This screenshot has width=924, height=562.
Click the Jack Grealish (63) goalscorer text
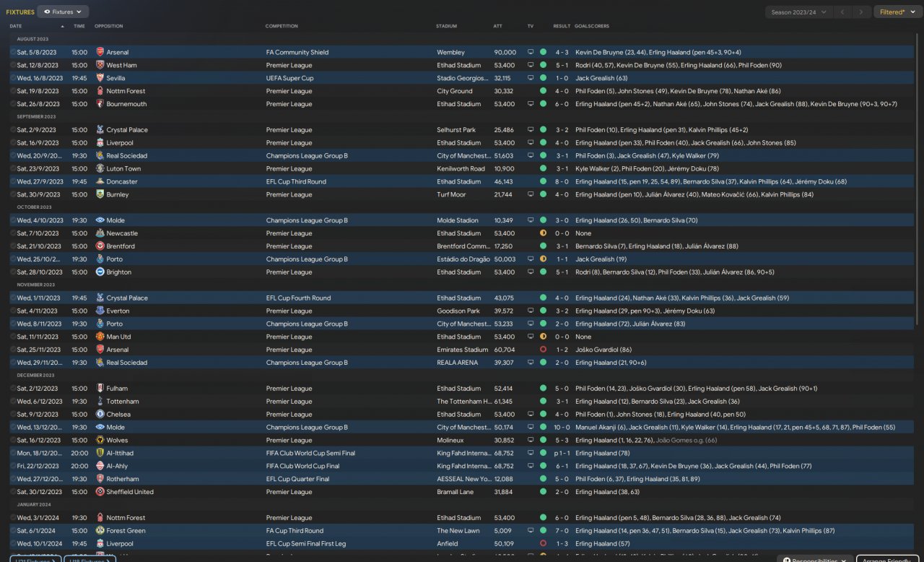pos(601,78)
